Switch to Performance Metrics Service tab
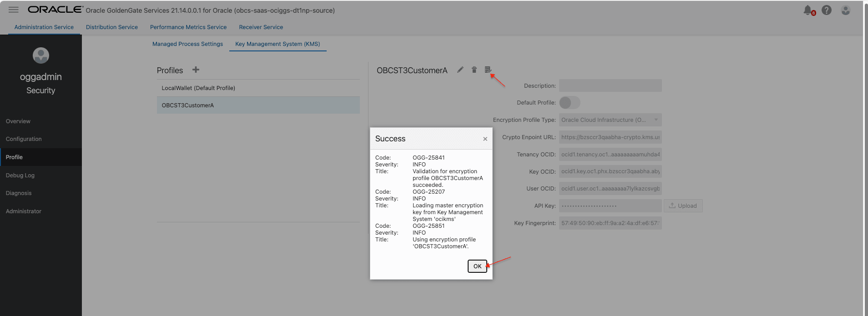Viewport: 868px width, 316px height. (x=188, y=27)
